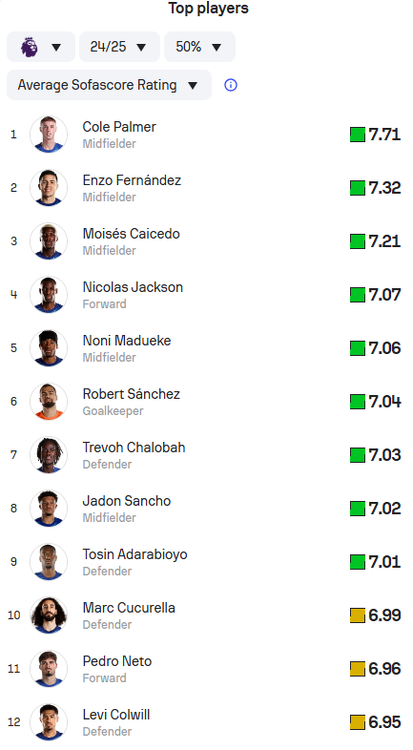The width and height of the screenshot is (413, 750).
Task: Click the Premier League lion logo
Action: [29, 47]
